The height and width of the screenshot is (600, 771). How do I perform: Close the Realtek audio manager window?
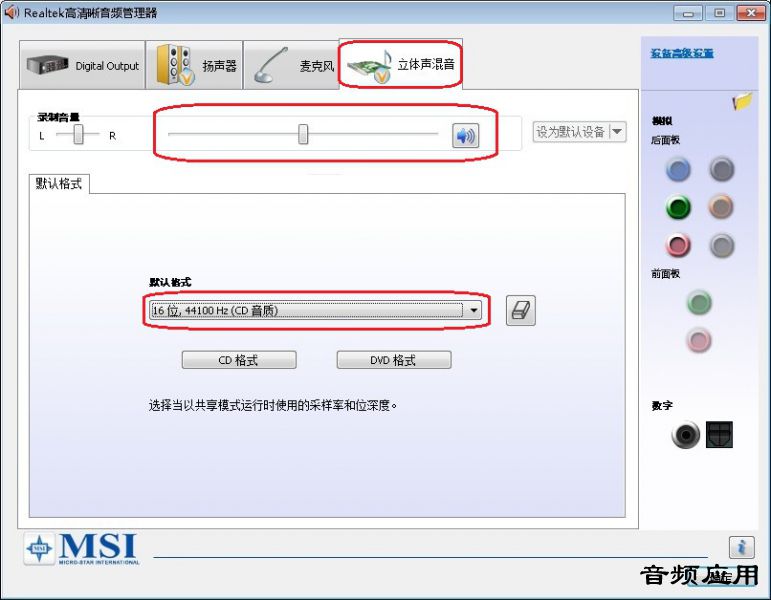click(750, 13)
